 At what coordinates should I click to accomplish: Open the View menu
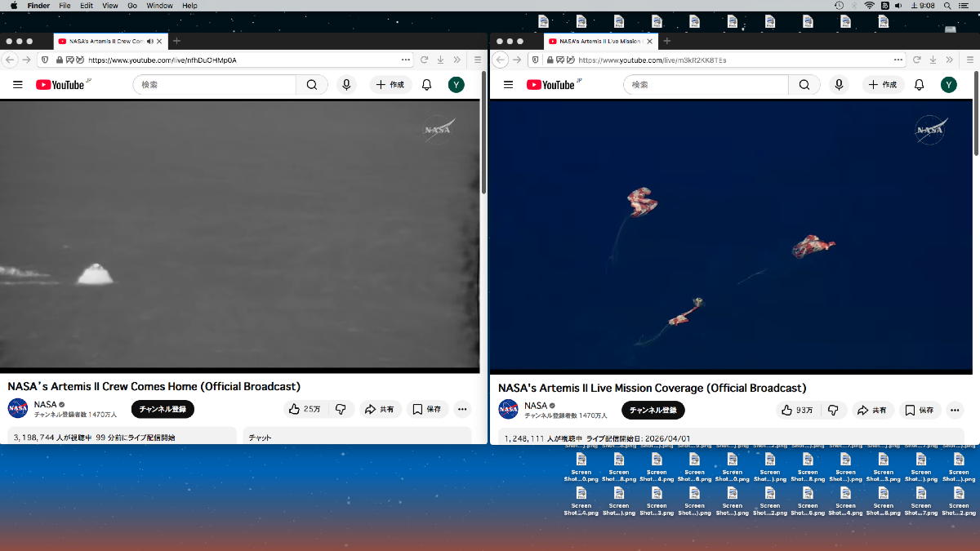pos(110,6)
